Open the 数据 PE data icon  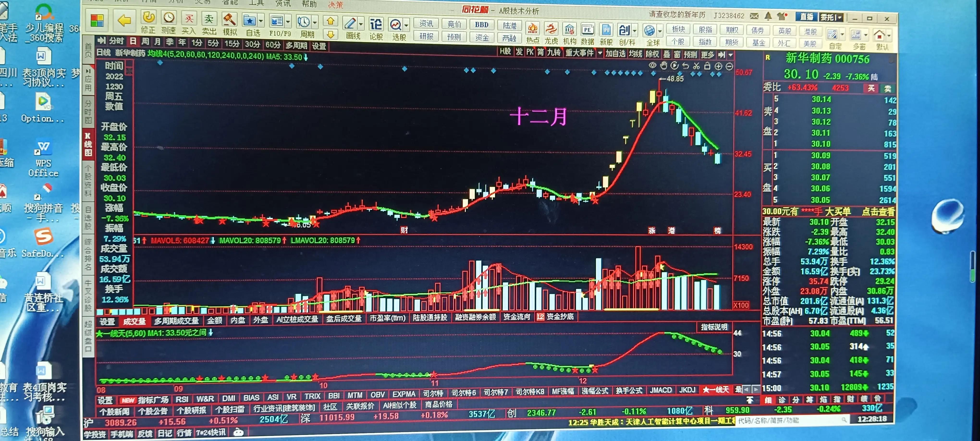[587, 30]
